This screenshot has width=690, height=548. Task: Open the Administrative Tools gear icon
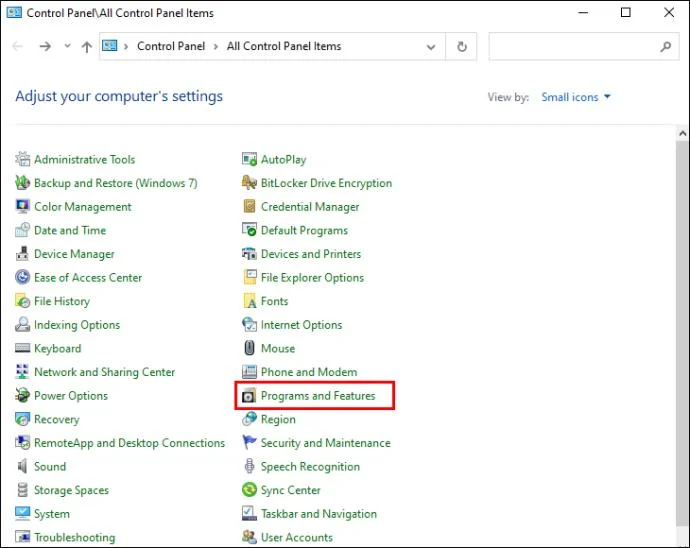pyautogui.click(x=22, y=159)
